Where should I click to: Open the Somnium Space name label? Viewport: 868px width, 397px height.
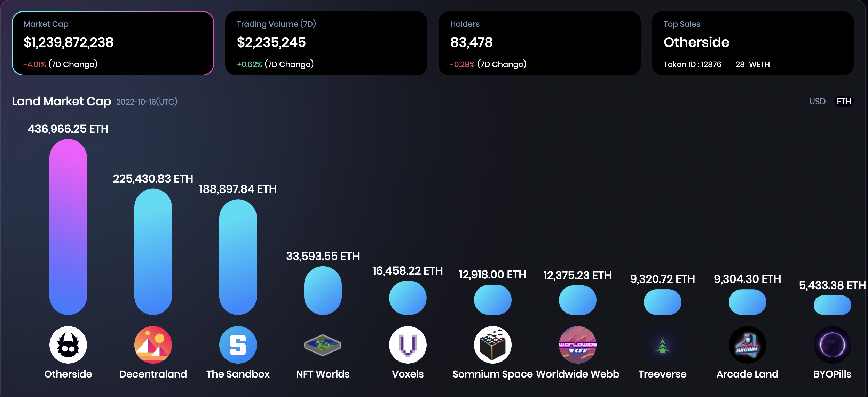pyautogui.click(x=493, y=374)
